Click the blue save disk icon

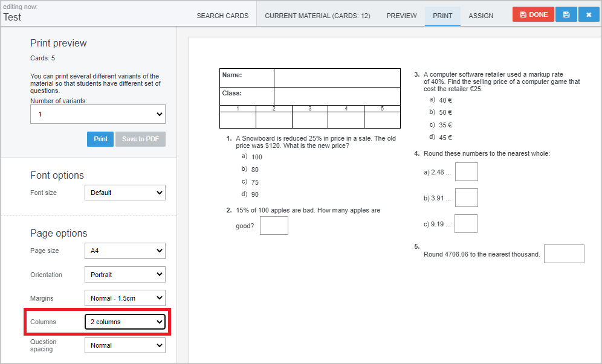tap(566, 14)
